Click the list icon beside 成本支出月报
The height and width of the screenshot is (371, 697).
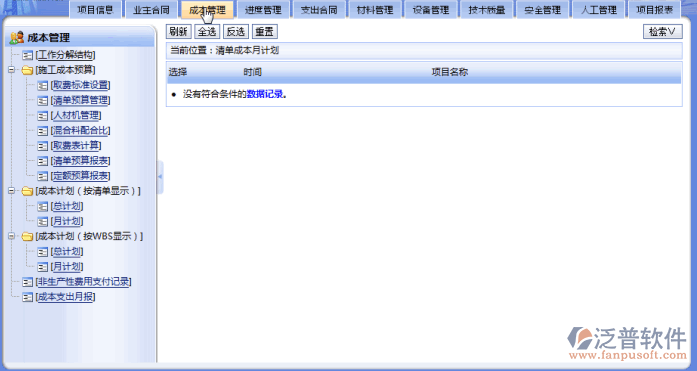[28, 297]
